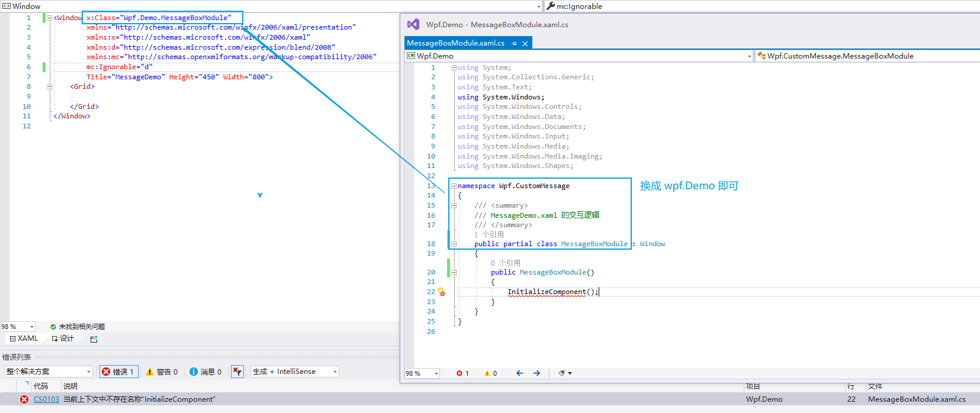Open the 整个解决方案 scope dropdown

48,372
